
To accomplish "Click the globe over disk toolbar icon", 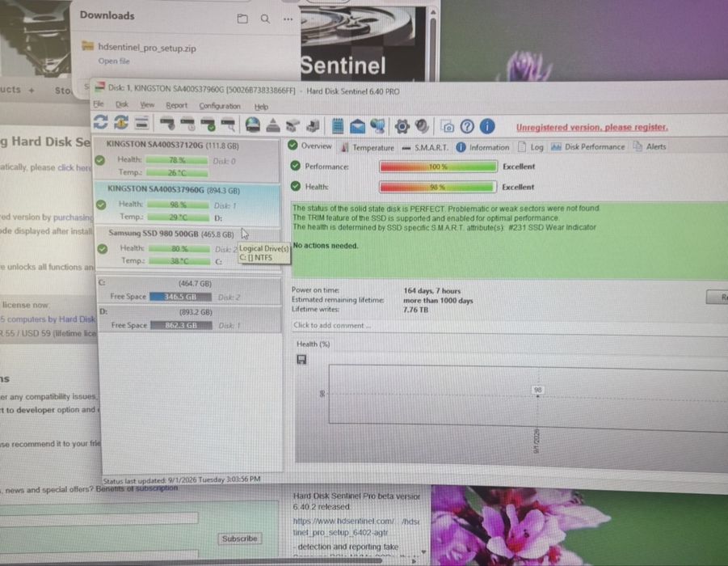I will point(253,125).
